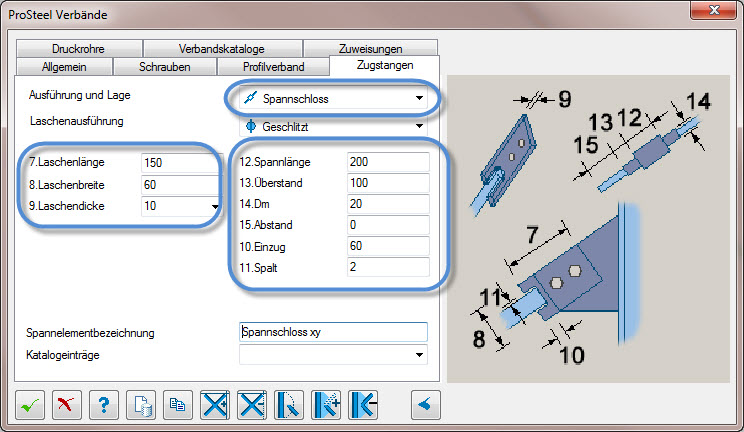This screenshot has height=432, width=744.
Task: Switch to the Verbandskataloge tab
Action: [222, 48]
